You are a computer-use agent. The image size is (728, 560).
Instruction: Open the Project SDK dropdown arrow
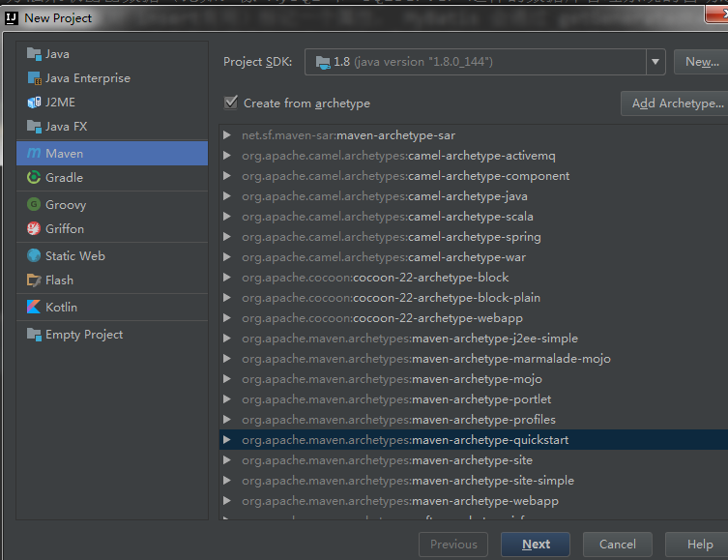(x=655, y=62)
